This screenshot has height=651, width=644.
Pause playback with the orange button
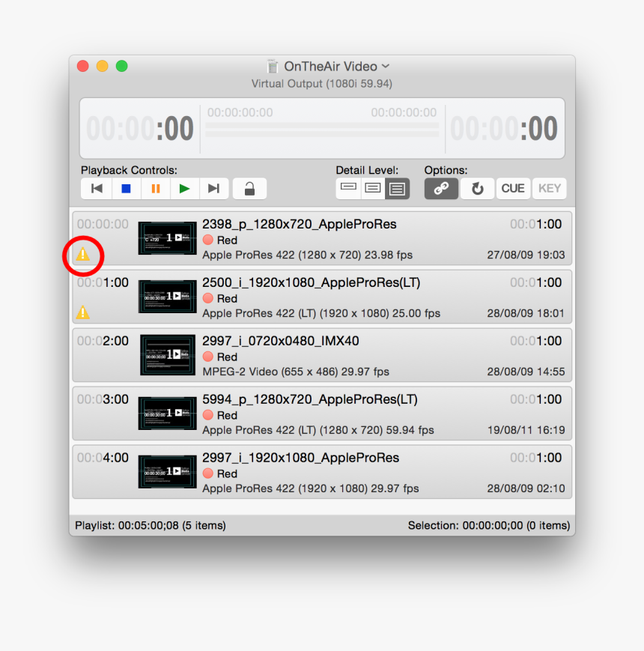tap(156, 189)
